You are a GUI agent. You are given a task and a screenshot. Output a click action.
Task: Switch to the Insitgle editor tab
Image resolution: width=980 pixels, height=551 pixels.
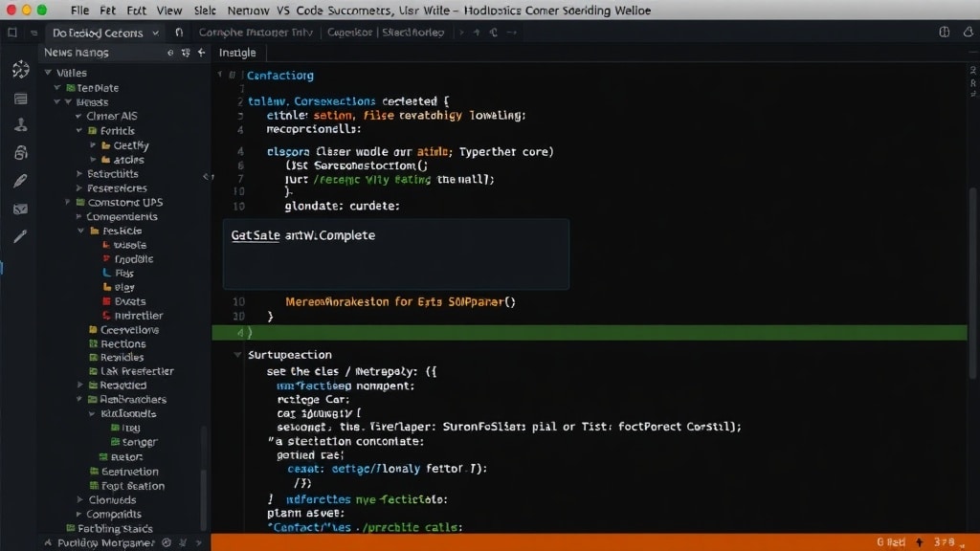pyautogui.click(x=237, y=54)
